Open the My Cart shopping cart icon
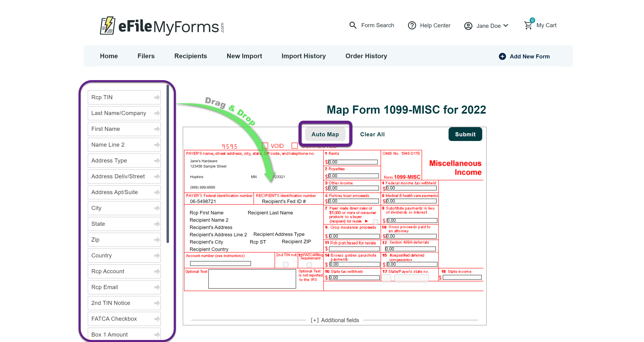Viewport: 644px width, 342px height. 528,26
